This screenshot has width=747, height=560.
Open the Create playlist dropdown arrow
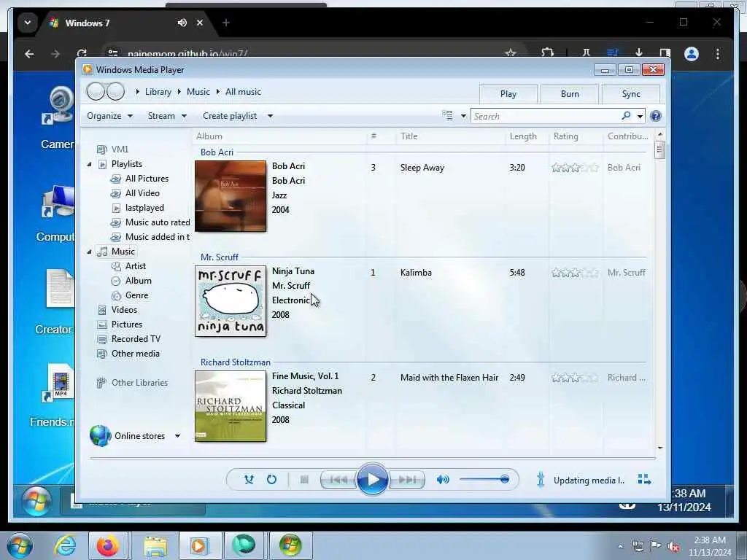[270, 116]
